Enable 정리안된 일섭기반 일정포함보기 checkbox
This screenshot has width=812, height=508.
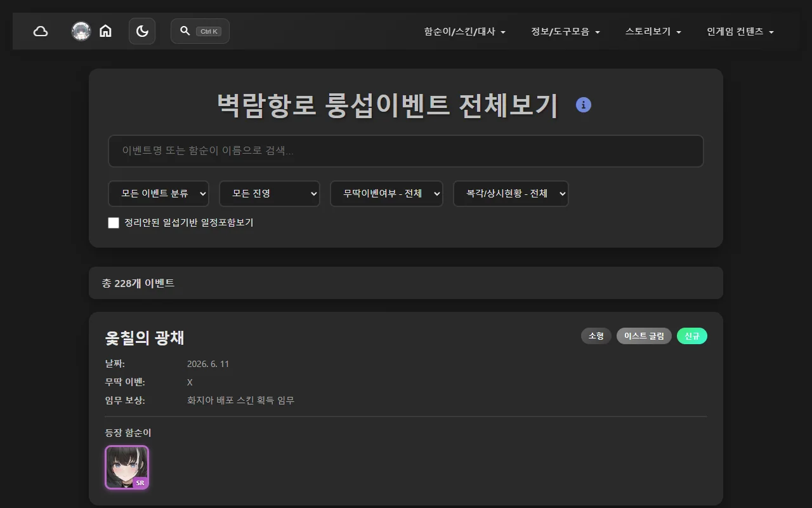tap(114, 223)
